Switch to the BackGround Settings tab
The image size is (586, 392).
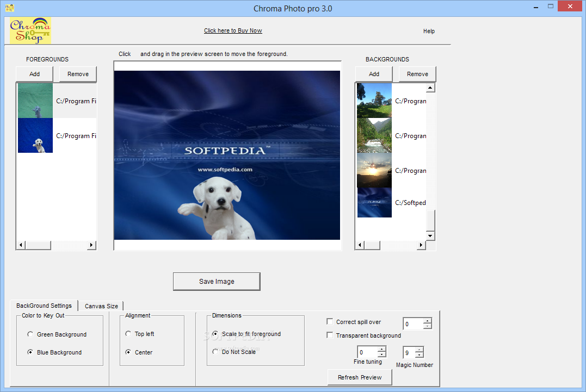[44, 306]
